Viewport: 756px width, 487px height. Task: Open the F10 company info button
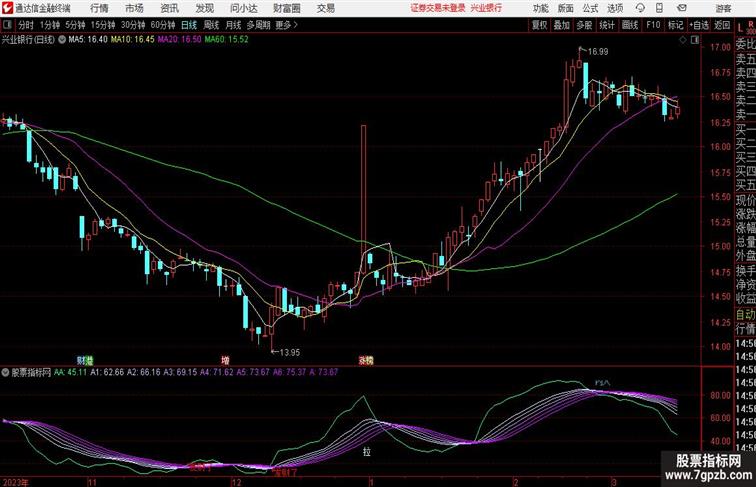(x=653, y=25)
